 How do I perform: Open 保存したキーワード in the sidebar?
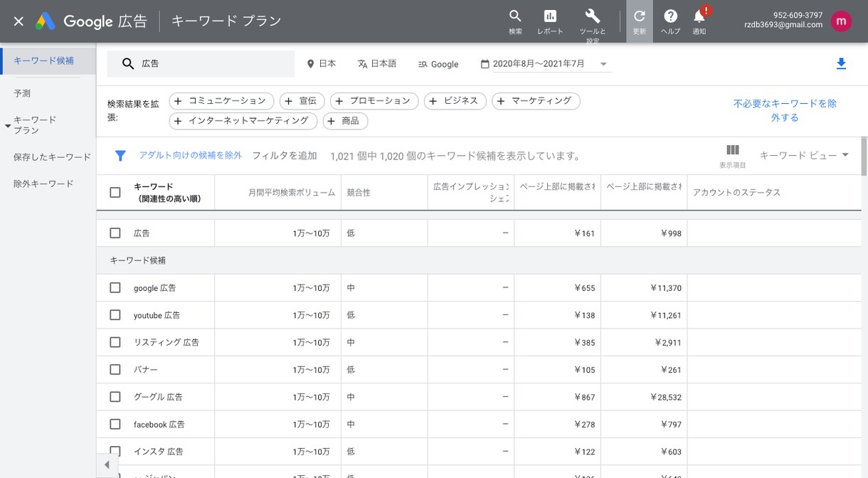(52, 157)
